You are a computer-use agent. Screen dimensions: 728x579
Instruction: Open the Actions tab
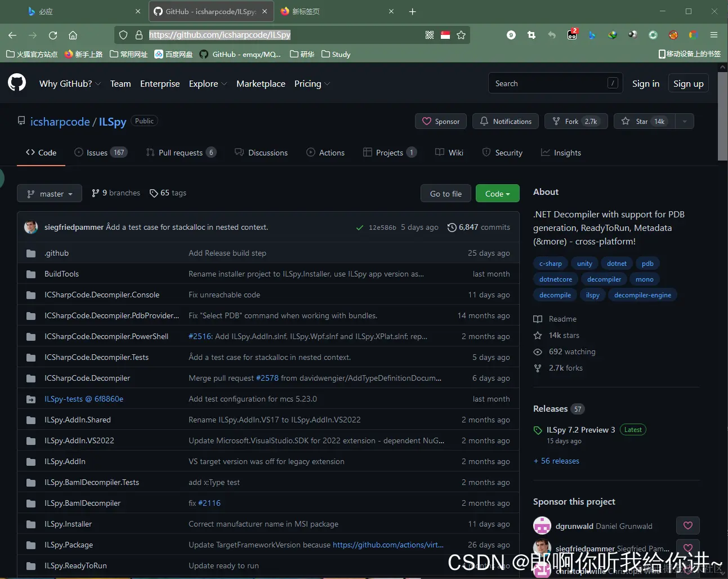point(325,153)
